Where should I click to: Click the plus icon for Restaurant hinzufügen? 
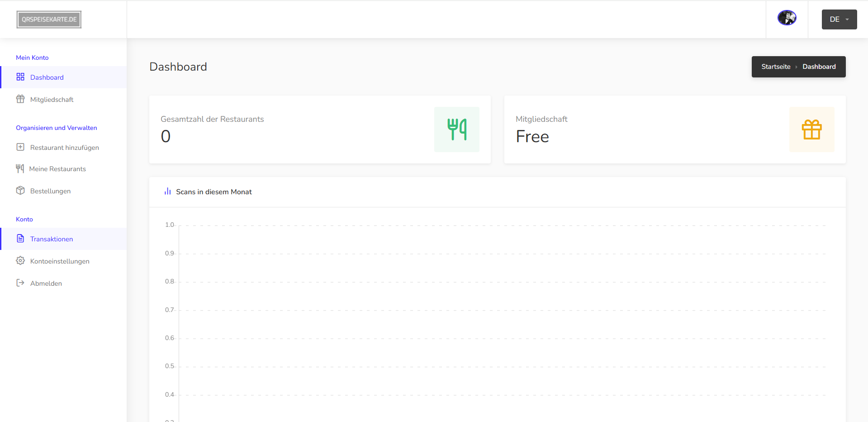click(20, 147)
